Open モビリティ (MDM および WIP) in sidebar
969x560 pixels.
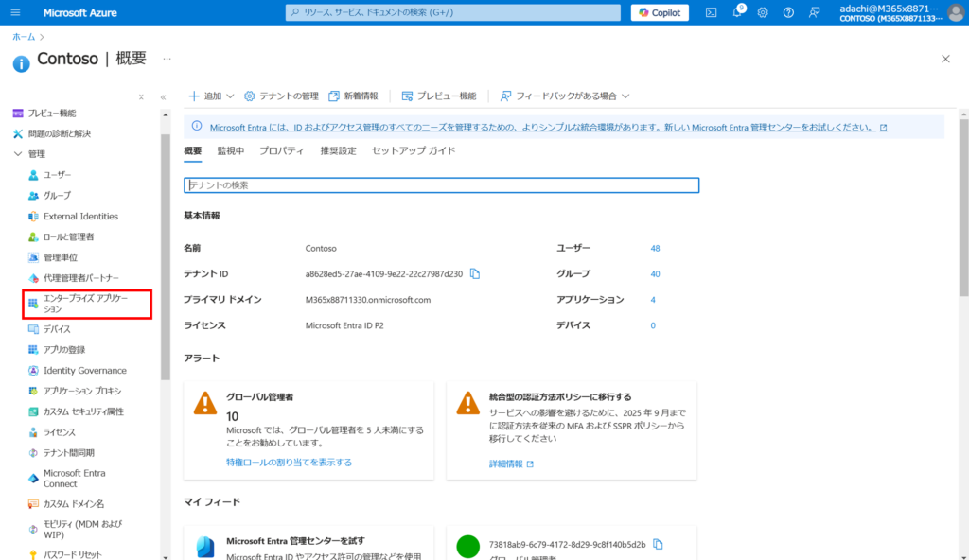[83, 529]
